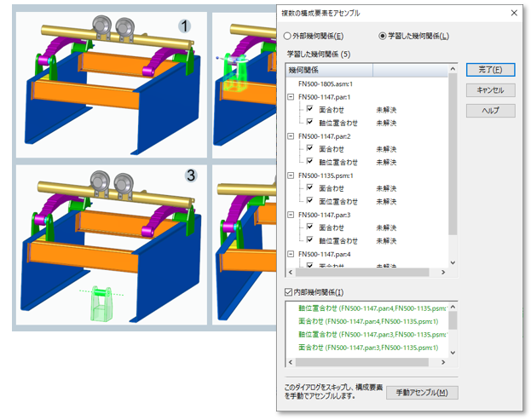
Task: Open ヘルプ button in dialog
Action: (490, 111)
